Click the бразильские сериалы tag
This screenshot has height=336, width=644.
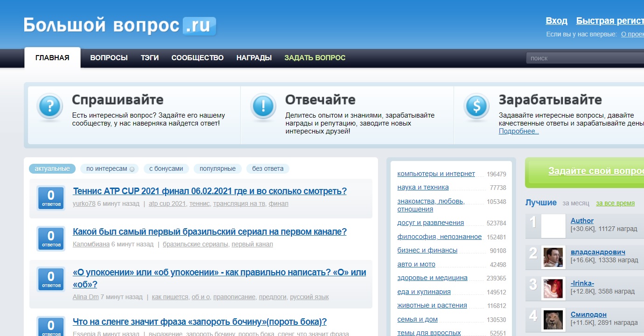pos(196,244)
